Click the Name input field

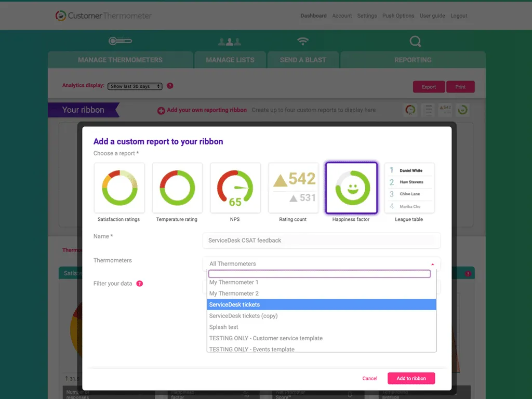pos(321,240)
